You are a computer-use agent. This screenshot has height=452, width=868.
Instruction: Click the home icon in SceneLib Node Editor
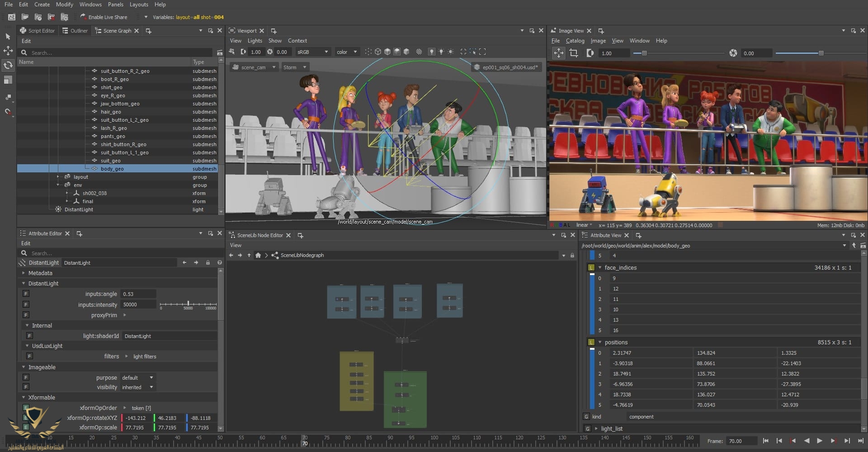point(258,256)
